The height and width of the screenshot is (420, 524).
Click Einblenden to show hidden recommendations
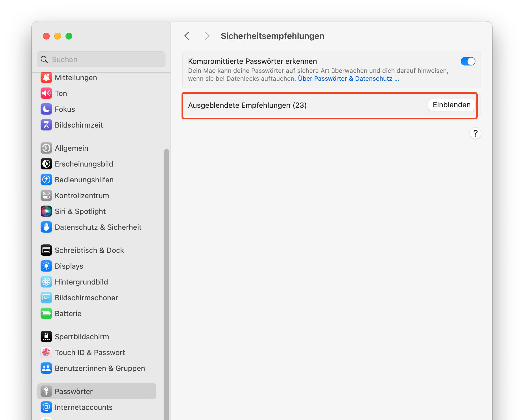[x=451, y=105]
